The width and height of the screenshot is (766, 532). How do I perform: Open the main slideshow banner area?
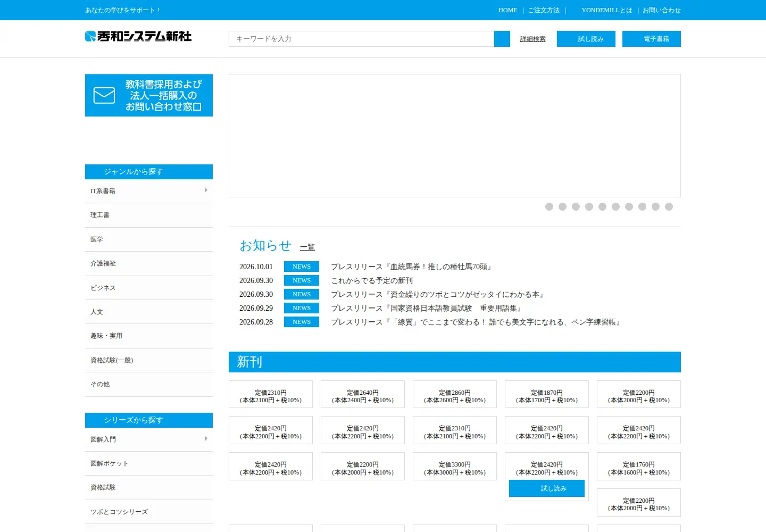[x=455, y=136]
